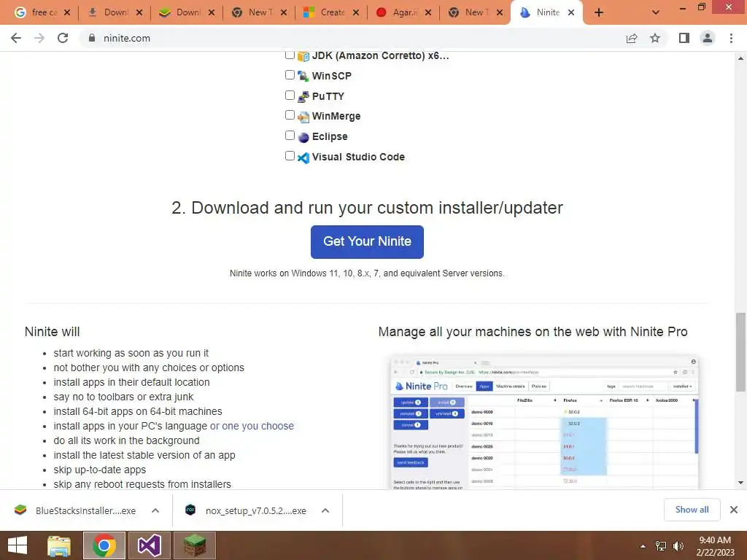Close the Ninite tab
Viewport: 747px width, 560px height.
point(571,13)
